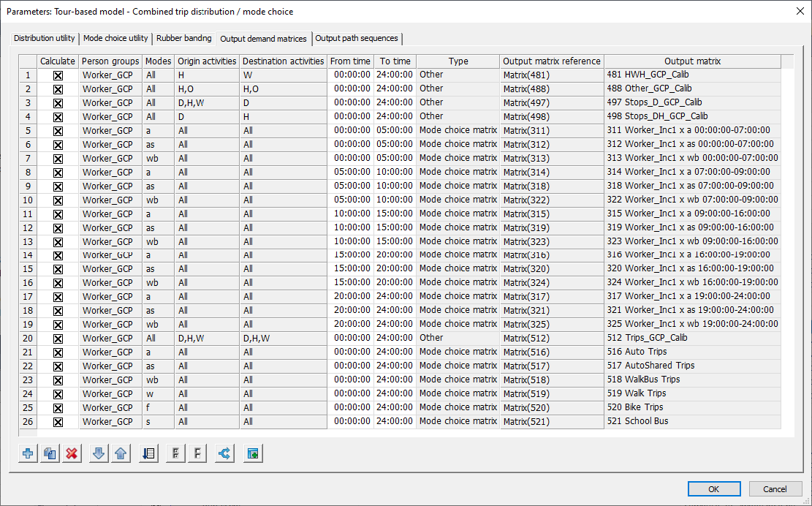Toggle Calculate checkbox in row 1
The height and width of the screenshot is (506, 812).
[x=58, y=75]
